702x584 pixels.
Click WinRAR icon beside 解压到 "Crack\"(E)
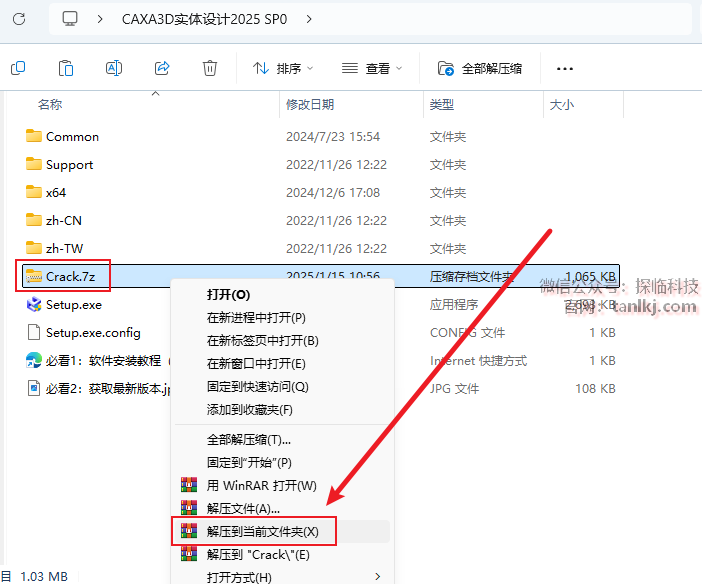[189, 554]
